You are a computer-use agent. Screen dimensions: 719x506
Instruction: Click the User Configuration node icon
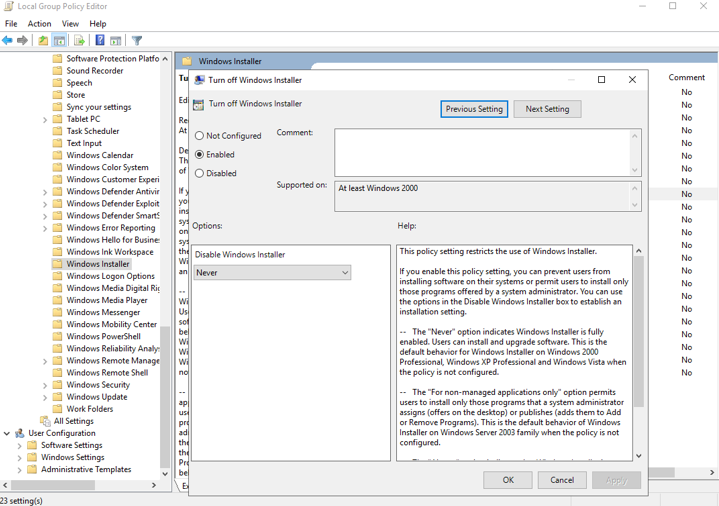[x=20, y=433]
